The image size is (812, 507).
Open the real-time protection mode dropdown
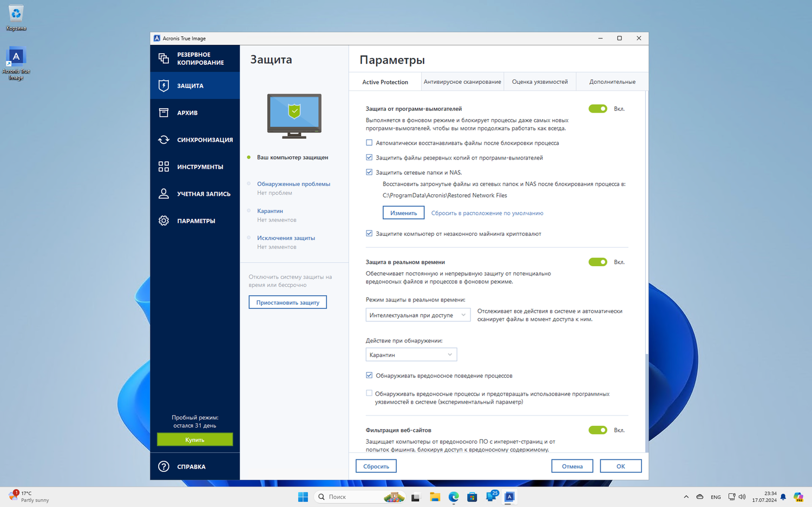418,315
